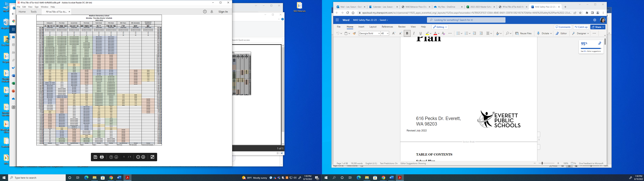Open Designer dropdown in Word
644x181 pixels.
(x=580, y=33)
